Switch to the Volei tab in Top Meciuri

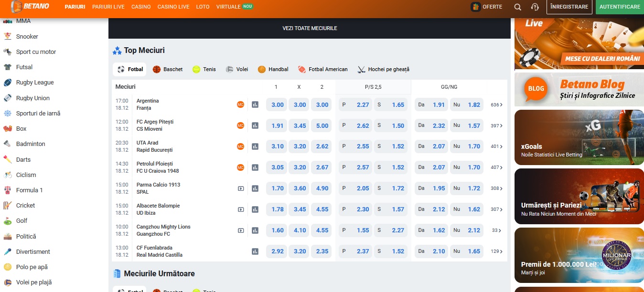pos(237,69)
